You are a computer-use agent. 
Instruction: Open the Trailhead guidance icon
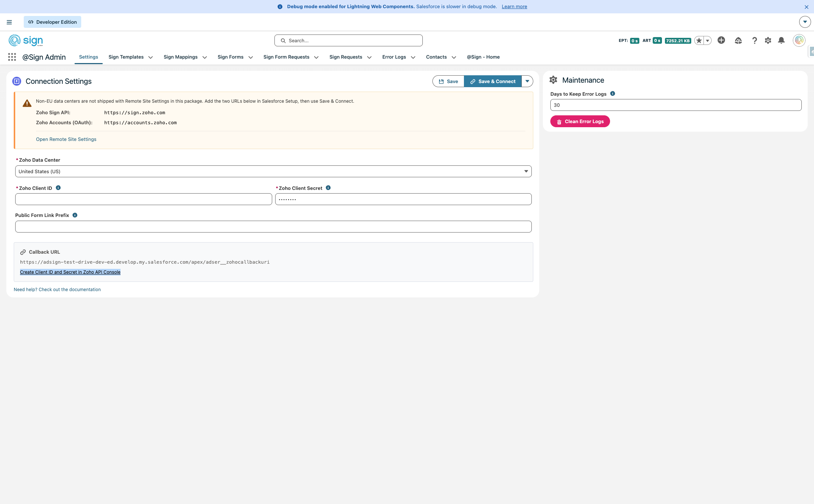tap(738, 40)
